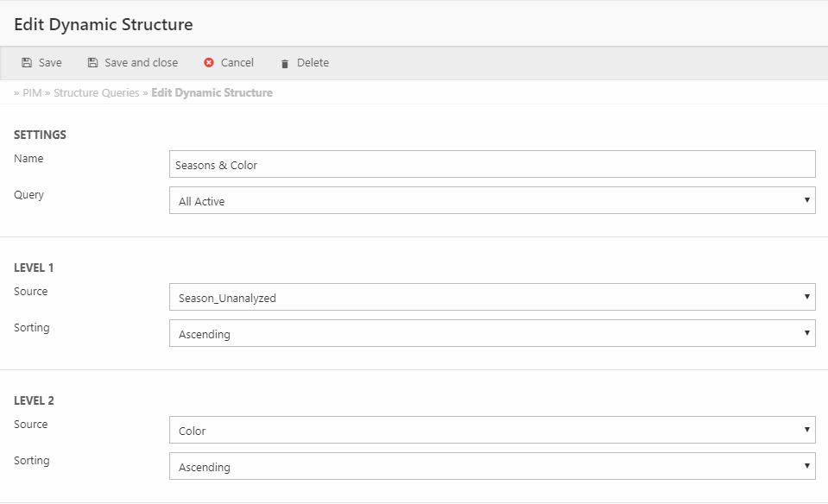Open the Query dropdown showing All Active
Image resolution: width=828 pixels, height=504 pixels.
[492, 201]
